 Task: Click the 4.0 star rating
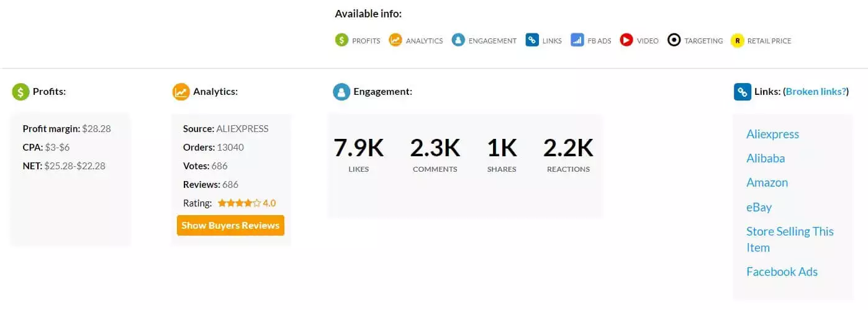click(246, 203)
